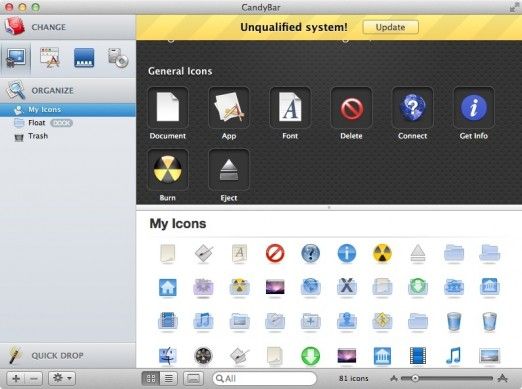
Task: Click the My Icons collection heading
Action: click(x=178, y=223)
